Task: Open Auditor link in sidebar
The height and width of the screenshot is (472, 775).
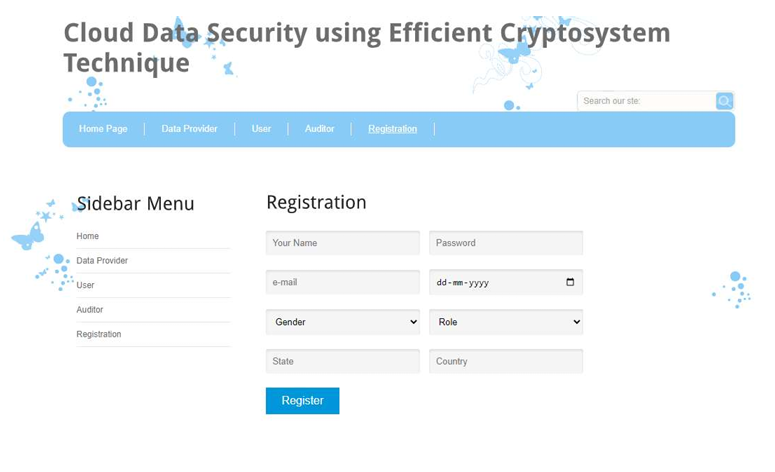Action: click(x=90, y=310)
